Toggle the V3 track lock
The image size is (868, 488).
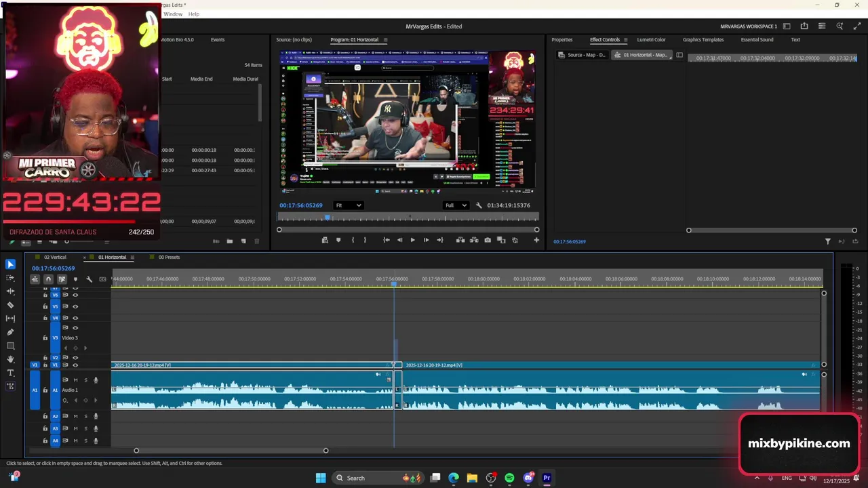[x=45, y=338]
